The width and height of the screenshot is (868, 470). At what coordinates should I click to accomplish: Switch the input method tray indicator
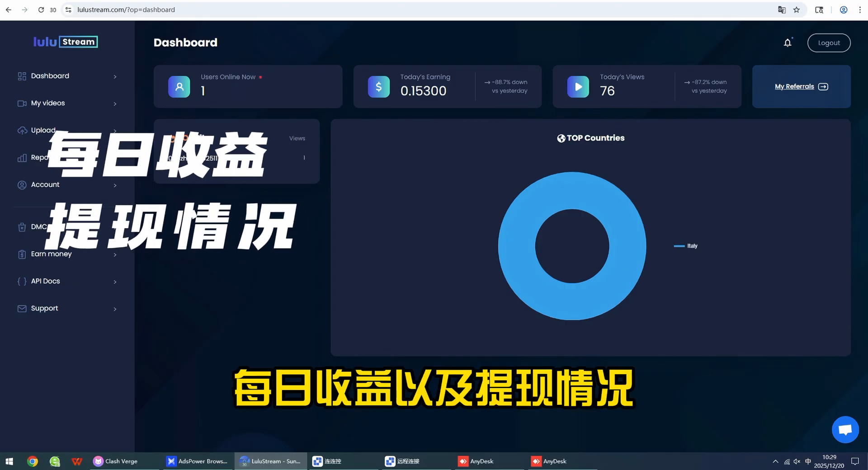click(x=808, y=461)
